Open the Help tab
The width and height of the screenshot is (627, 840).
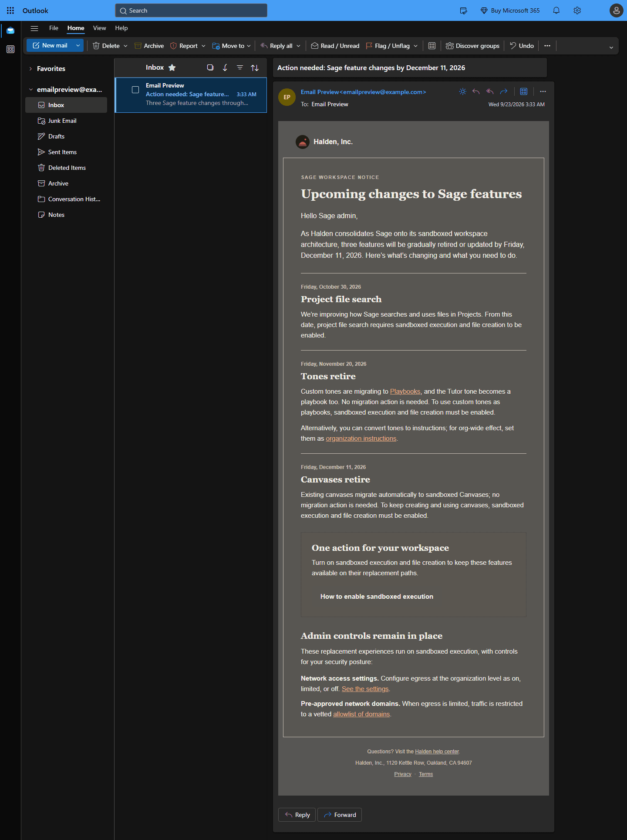click(x=121, y=28)
